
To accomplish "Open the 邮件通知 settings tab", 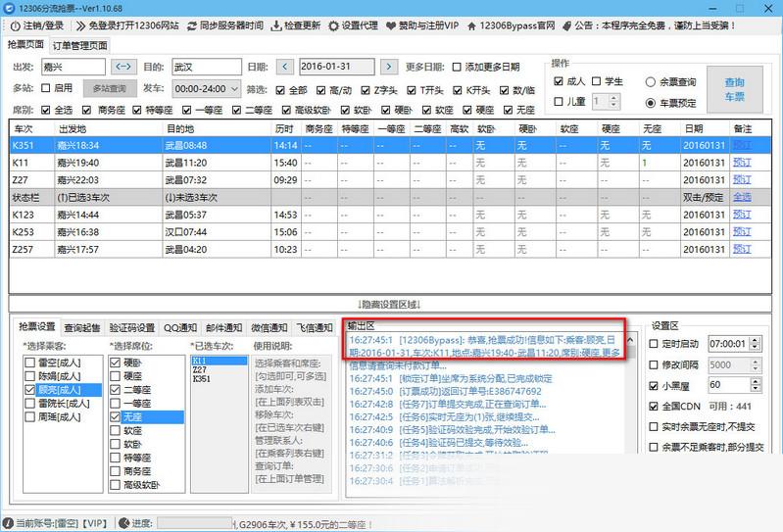I will (x=223, y=327).
